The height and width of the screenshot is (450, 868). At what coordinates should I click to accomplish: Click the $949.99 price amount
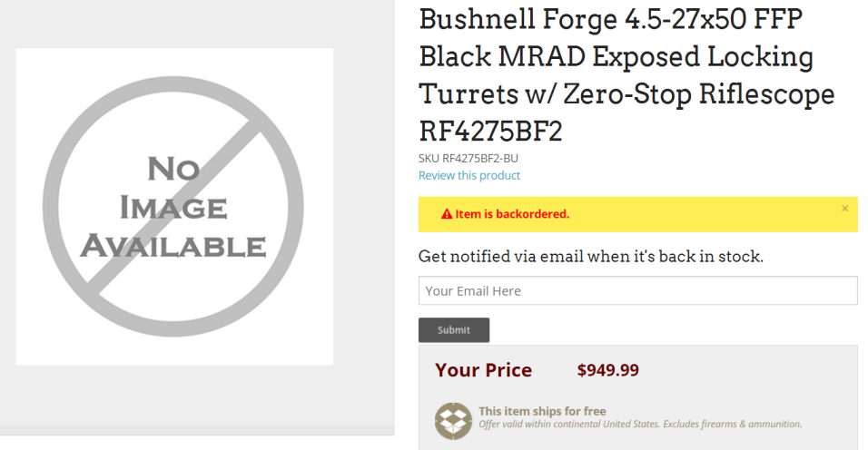(x=607, y=370)
